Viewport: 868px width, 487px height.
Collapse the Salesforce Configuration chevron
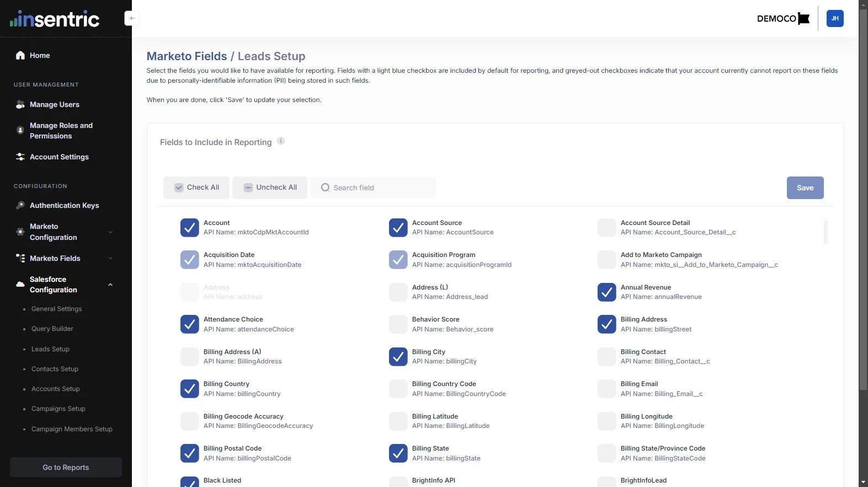[110, 285]
